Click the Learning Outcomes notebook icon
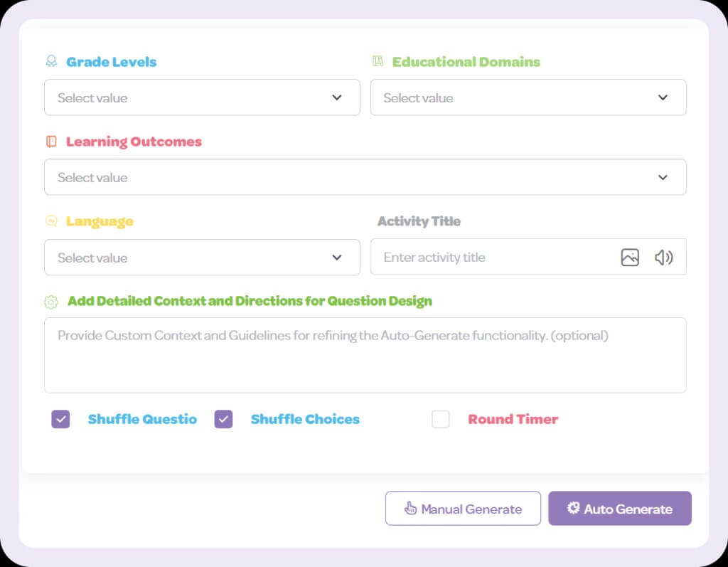728x567 pixels. click(x=51, y=142)
